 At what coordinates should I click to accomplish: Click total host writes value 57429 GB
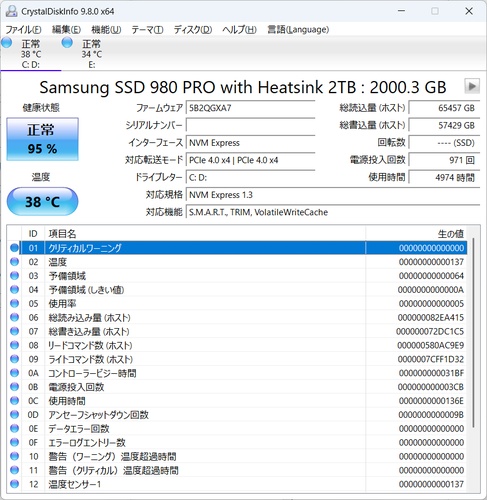click(444, 125)
